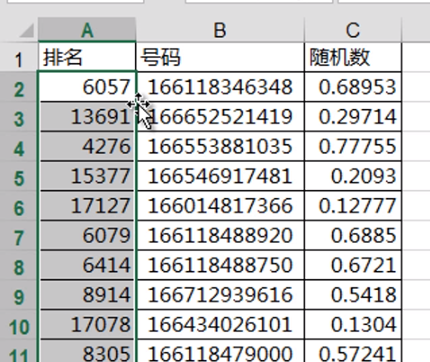The image size is (430, 362).
Task: Select row 2 header
Action: [19, 87]
